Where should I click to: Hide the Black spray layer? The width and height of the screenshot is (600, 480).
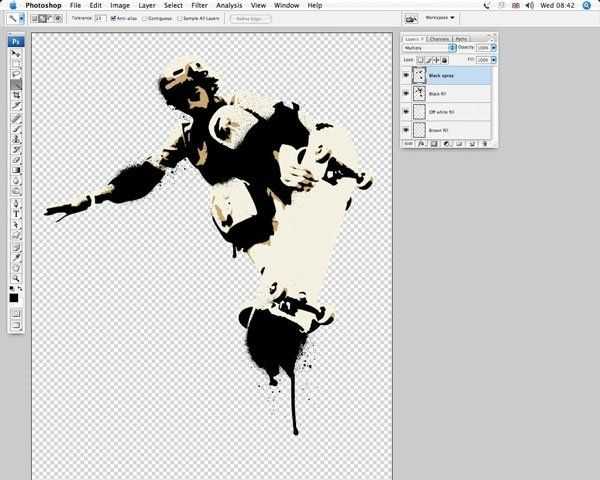coord(406,75)
